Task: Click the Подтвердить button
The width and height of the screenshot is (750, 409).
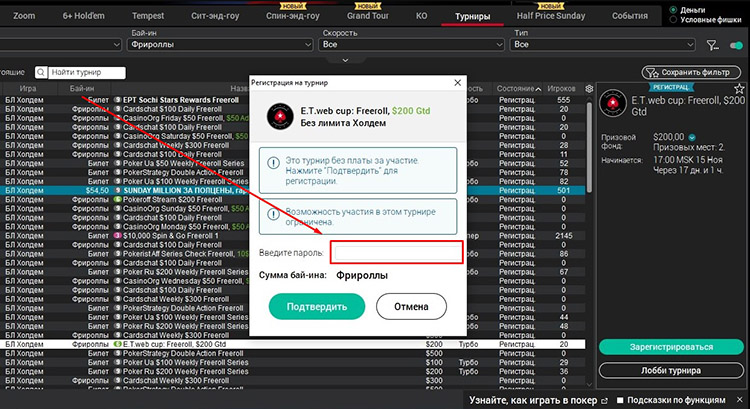Action: 317,307
